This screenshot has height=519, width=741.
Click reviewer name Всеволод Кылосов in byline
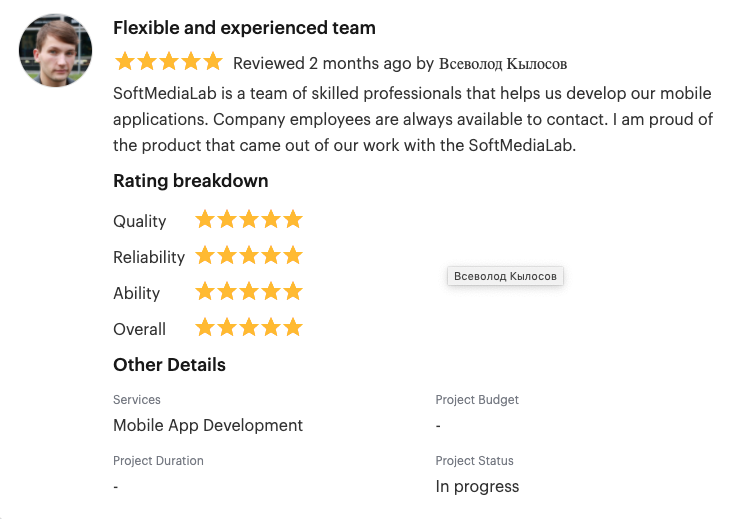503,63
